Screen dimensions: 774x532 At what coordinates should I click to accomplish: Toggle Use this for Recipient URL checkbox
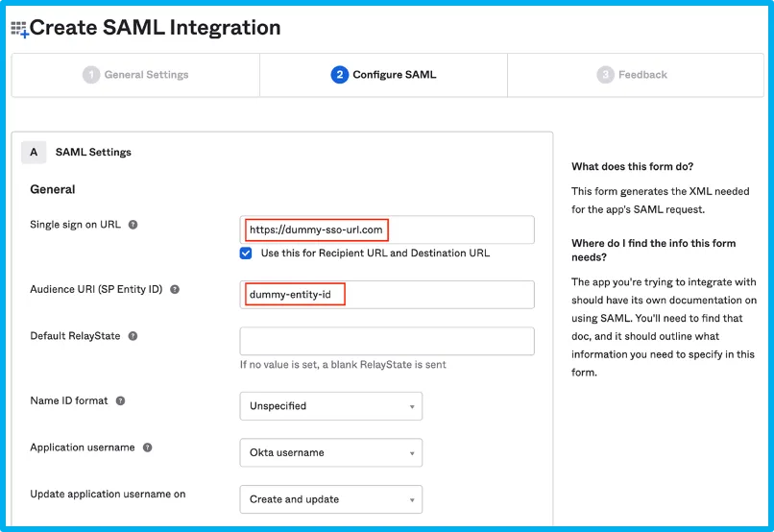[x=246, y=254]
